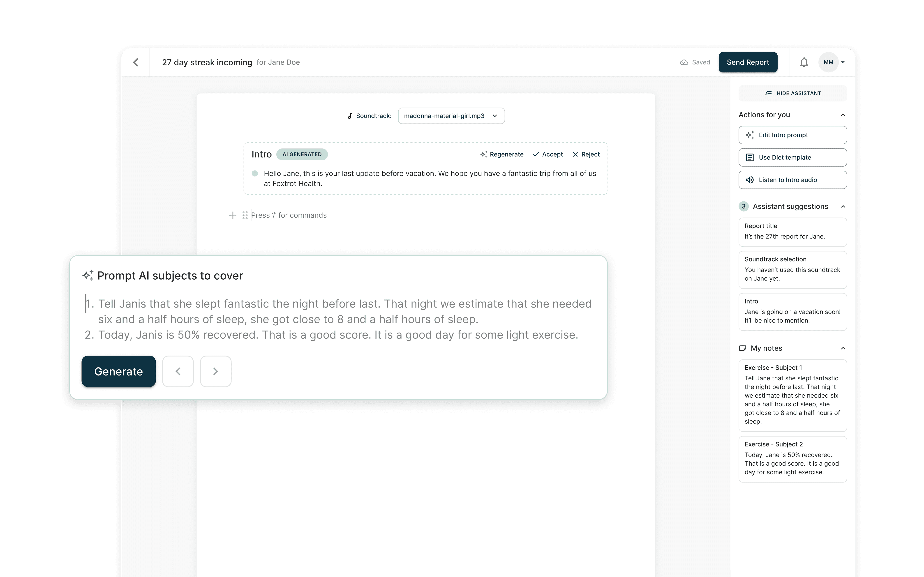Viewport: 924px width, 577px height.
Task: Grab the drag handle dots icon
Action: 245,215
